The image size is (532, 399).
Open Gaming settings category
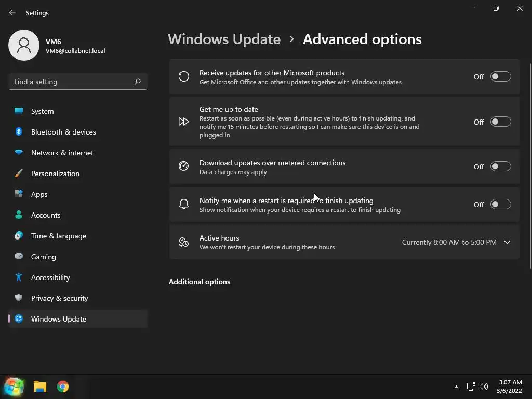click(x=78, y=257)
